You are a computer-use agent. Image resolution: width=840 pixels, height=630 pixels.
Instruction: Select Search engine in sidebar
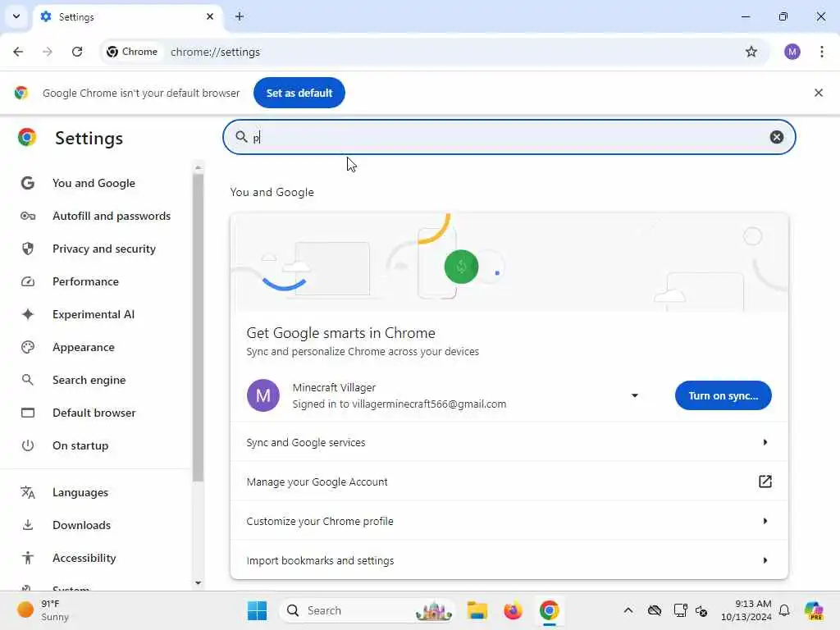89,380
